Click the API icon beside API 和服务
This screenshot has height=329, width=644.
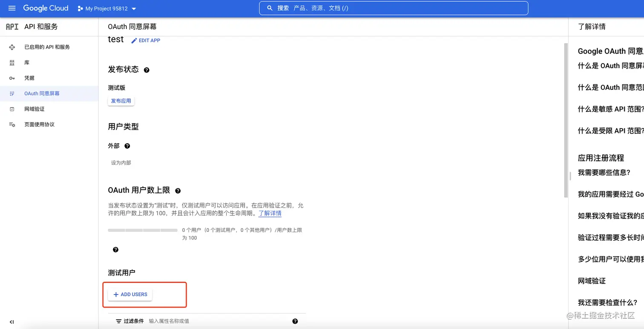12,26
